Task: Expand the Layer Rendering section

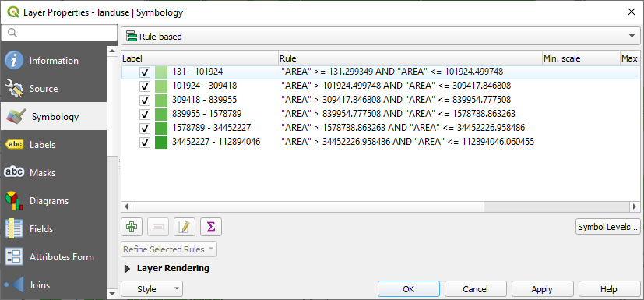Action: coord(128,269)
